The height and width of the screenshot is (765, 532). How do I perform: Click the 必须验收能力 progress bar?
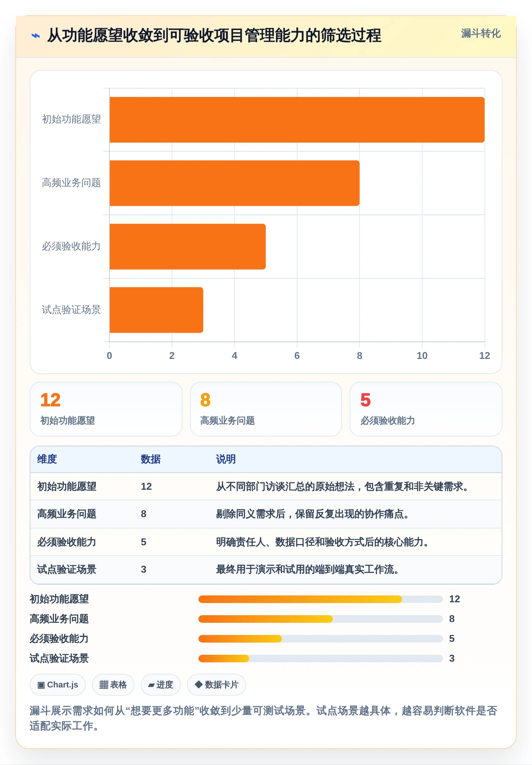pos(320,639)
